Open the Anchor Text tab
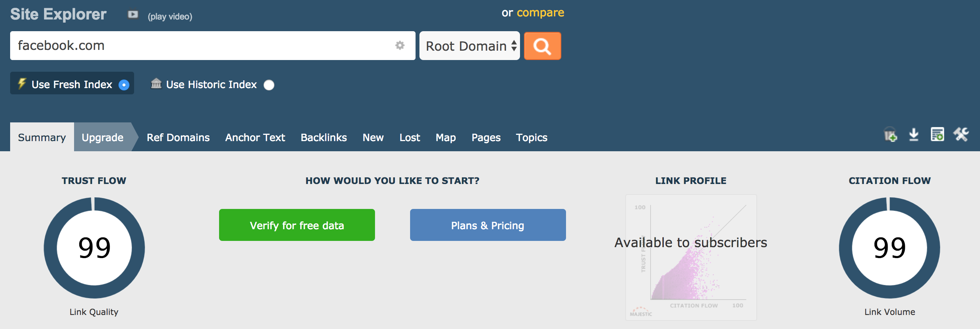The height and width of the screenshot is (329, 980). click(x=255, y=138)
